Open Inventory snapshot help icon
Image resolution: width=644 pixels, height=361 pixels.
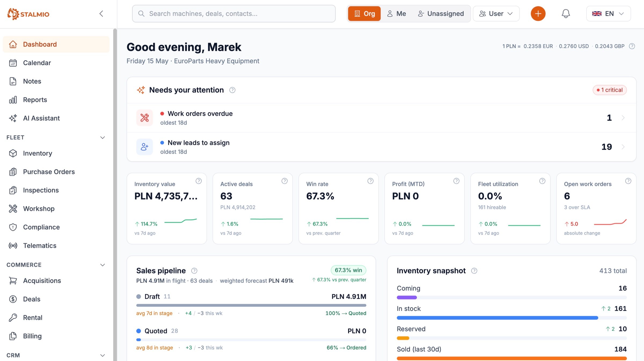pyautogui.click(x=474, y=271)
